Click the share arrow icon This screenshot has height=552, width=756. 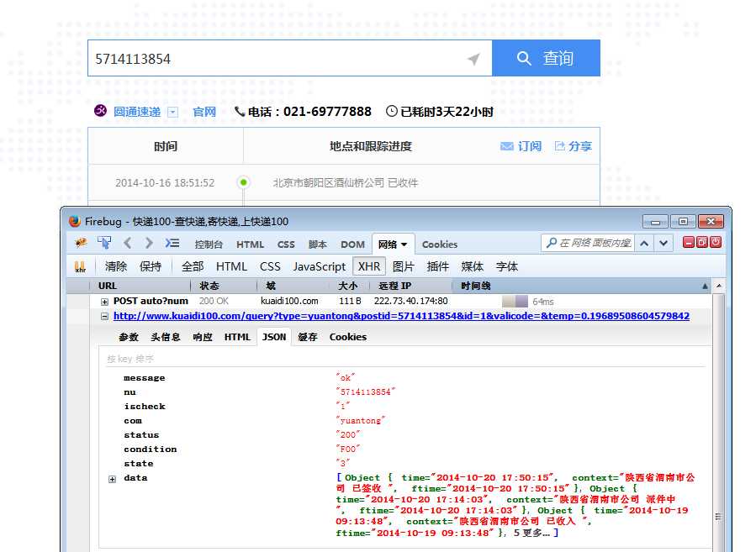[x=559, y=146]
